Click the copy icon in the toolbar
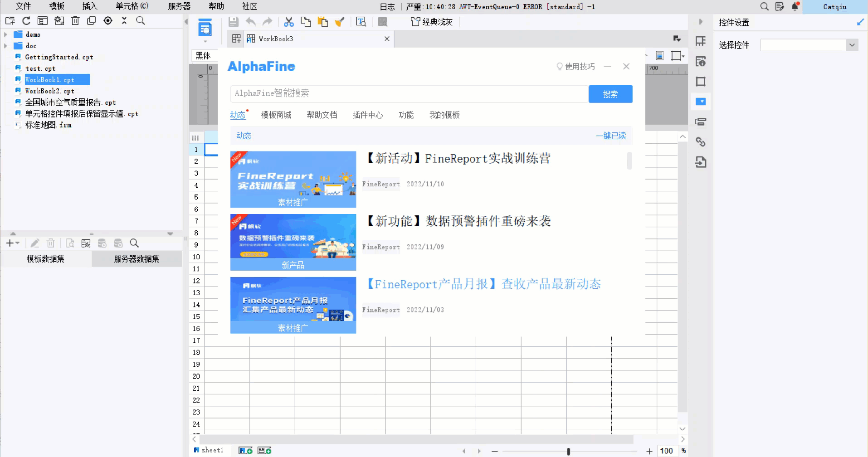The width and height of the screenshot is (868, 457). (x=306, y=22)
